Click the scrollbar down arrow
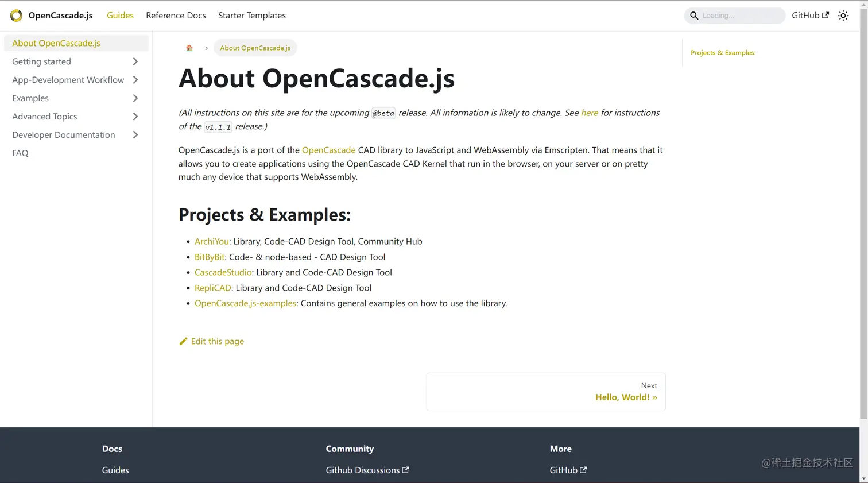Screen dimensions: 868x483 pyautogui.click(x=863, y=478)
